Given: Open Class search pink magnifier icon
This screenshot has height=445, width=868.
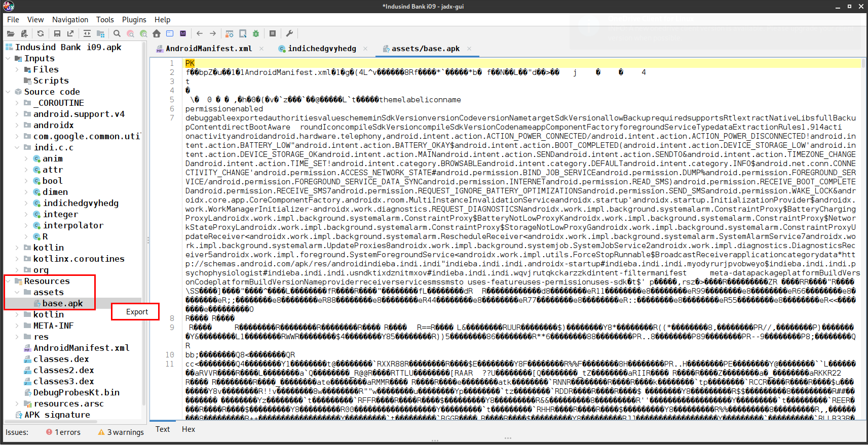Looking at the screenshot, I should (x=130, y=33).
